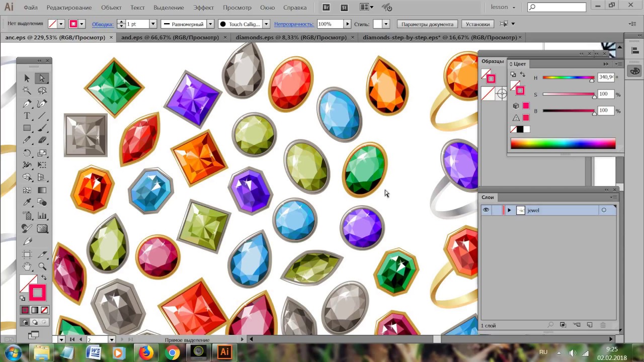Viewport: 644px width, 362px height.
Task: Click Параметры документа button
Action: pos(427,24)
